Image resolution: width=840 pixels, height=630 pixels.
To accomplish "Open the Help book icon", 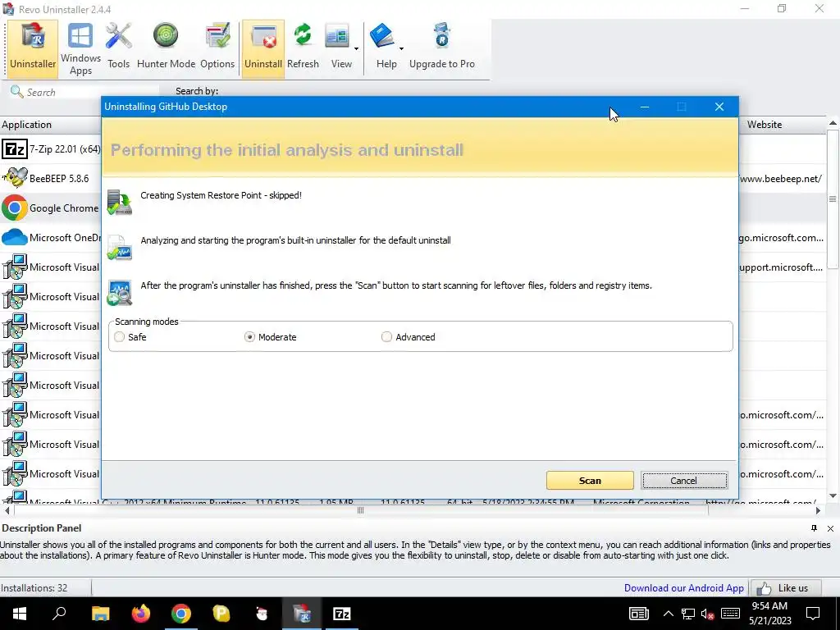I will pyautogui.click(x=382, y=36).
